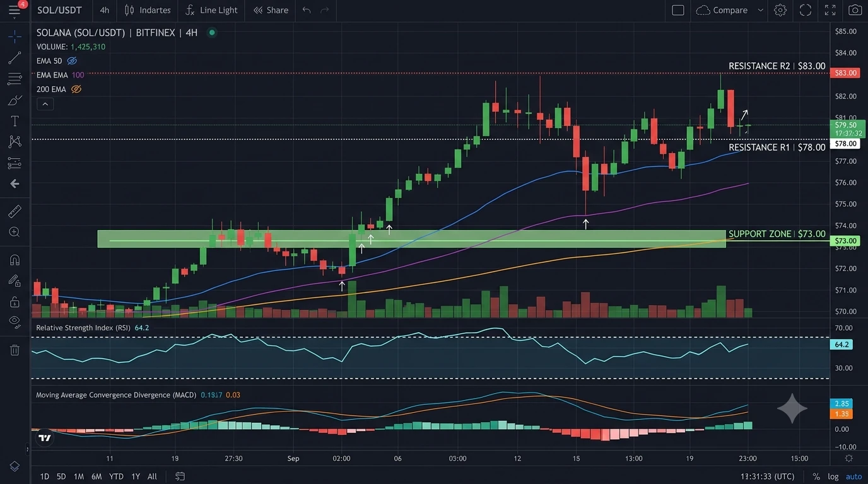Image resolution: width=868 pixels, height=484 pixels.
Task: Open time axis settings gear at bottom right
Action: coord(849,458)
